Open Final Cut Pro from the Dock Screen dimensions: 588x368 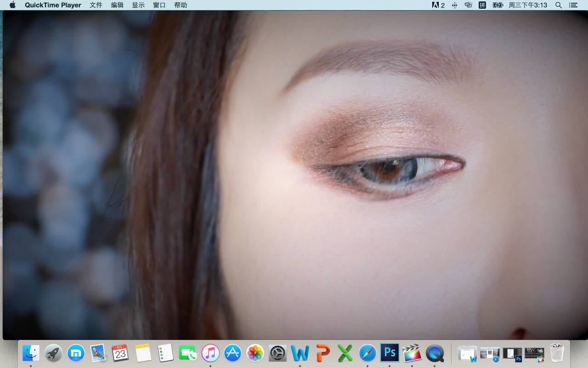click(412, 353)
